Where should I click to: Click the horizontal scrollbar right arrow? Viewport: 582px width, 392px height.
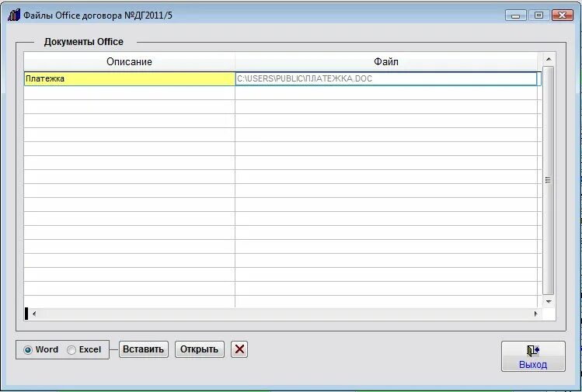pos(536,314)
